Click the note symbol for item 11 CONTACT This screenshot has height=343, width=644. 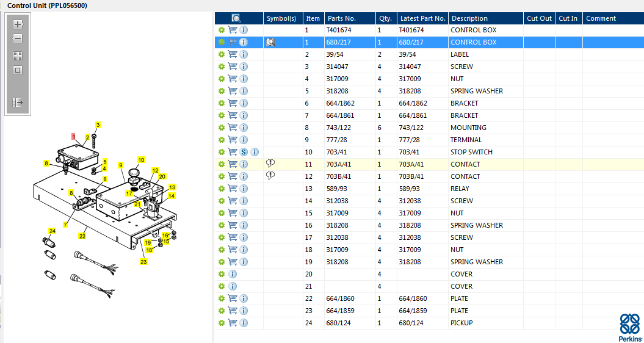[270, 164]
